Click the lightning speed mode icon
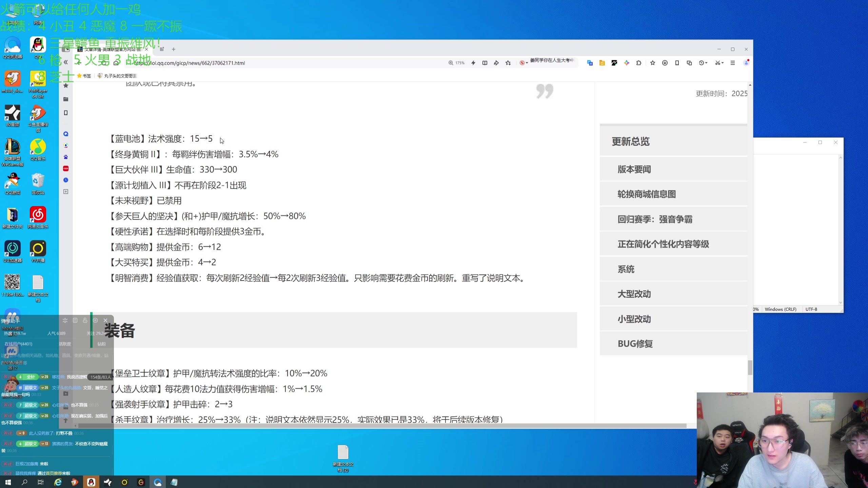This screenshot has height=488, width=868. pos(473,63)
